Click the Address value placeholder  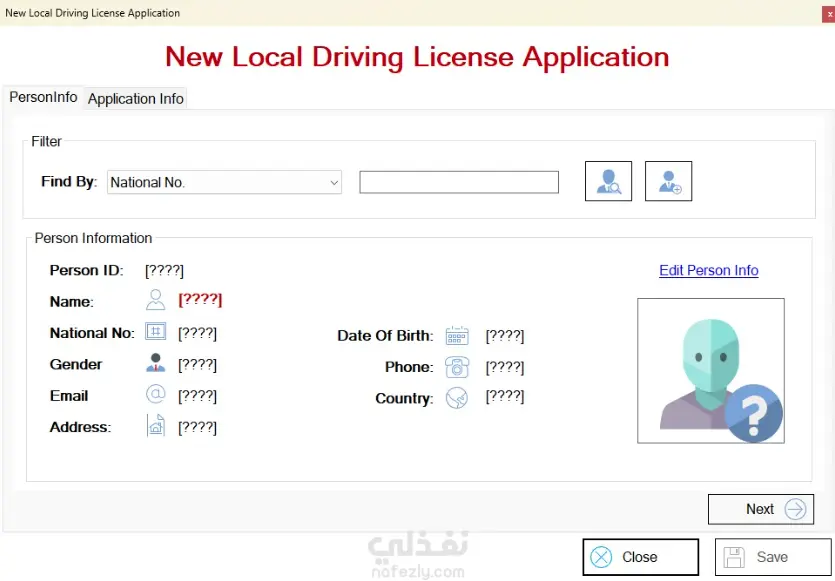coord(198,428)
